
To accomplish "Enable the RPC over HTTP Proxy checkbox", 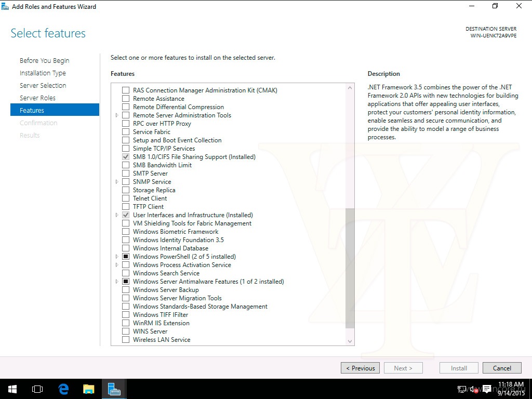I will click(x=126, y=124).
